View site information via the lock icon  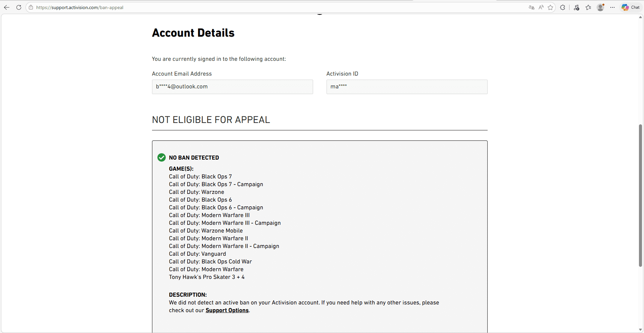pyautogui.click(x=31, y=7)
